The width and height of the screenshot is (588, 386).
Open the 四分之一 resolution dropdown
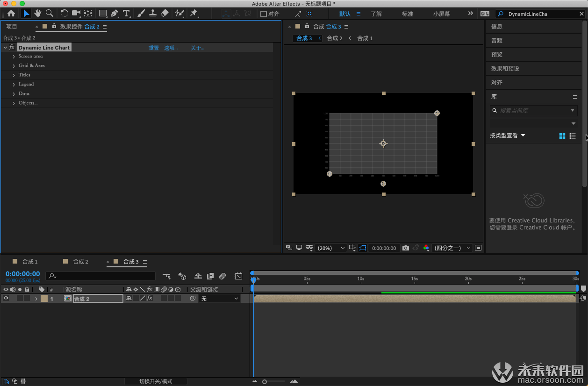pos(452,248)
